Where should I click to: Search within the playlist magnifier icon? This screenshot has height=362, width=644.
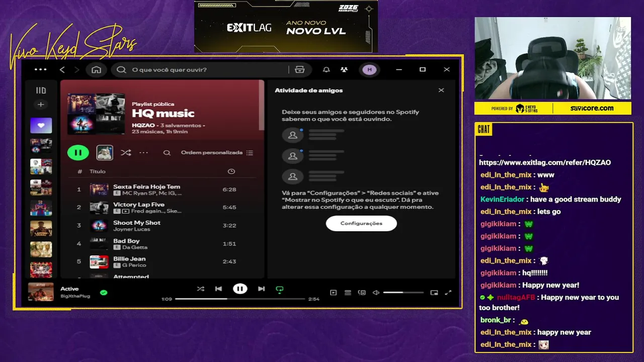[x=167, y=153]
